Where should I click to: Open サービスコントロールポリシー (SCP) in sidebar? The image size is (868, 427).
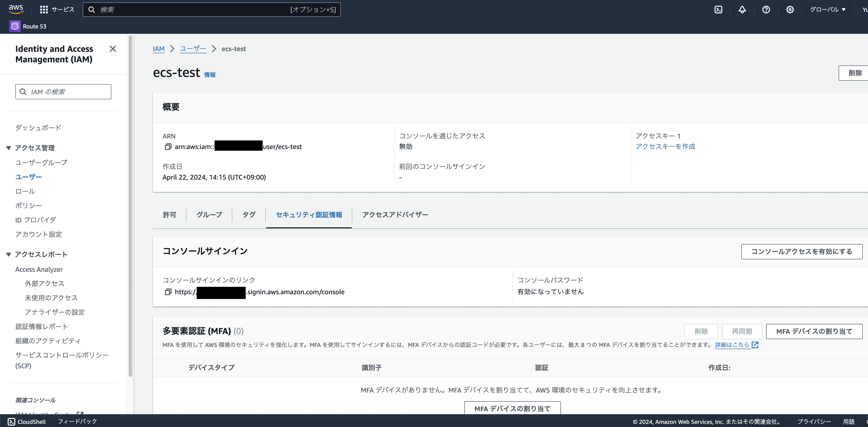pos(62,360)
